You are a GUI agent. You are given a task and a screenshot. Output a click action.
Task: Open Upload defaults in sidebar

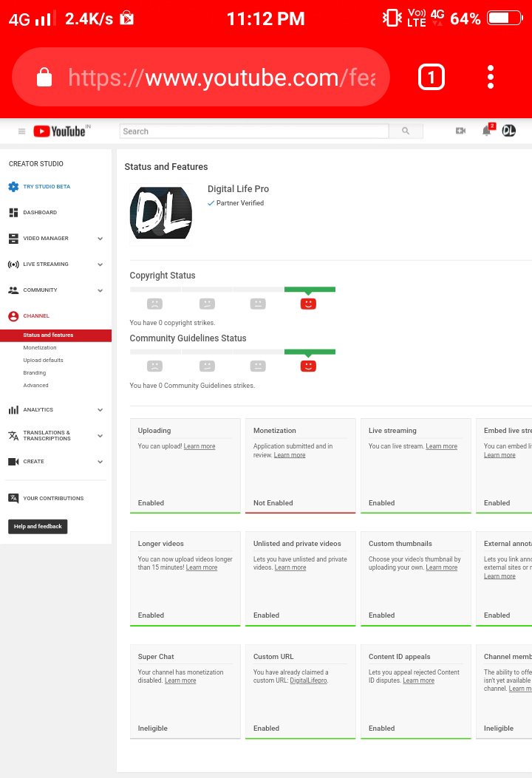[43, 361]
